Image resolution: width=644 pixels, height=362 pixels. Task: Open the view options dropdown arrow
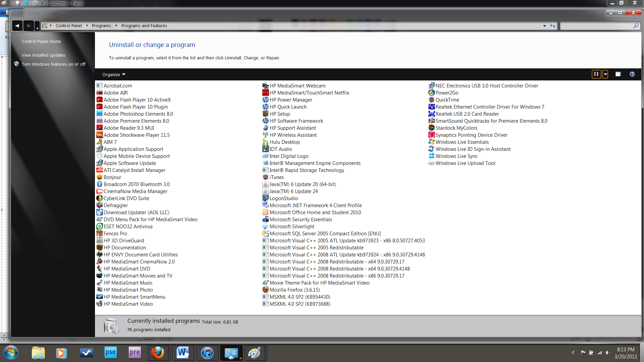605,74
